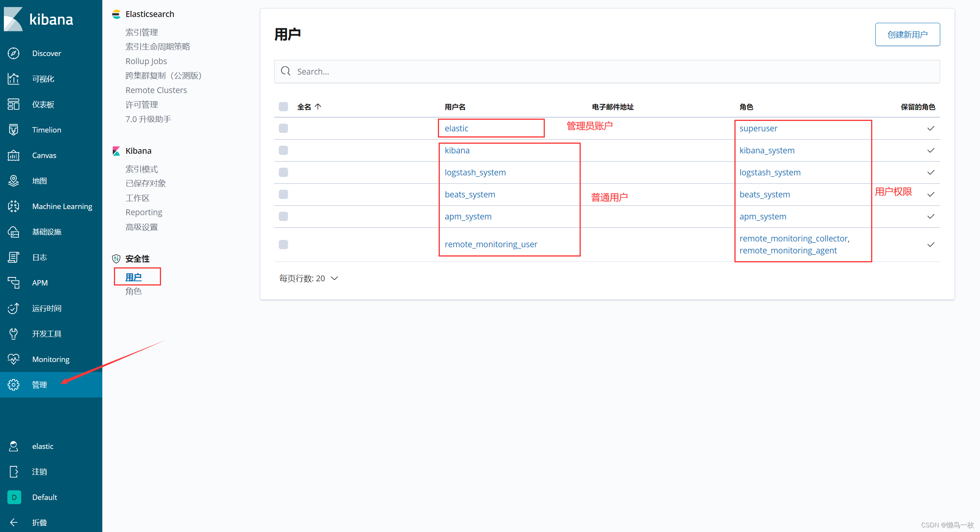Open the Timelion icon
Image resolution: width=980 pixels, height=532 pixels.
click(14, 130)
